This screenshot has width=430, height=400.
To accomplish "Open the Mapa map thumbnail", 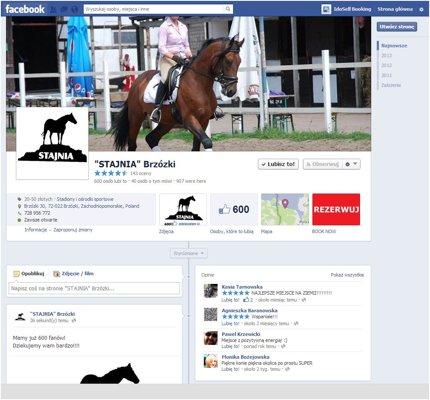I will tap(285, 209).
